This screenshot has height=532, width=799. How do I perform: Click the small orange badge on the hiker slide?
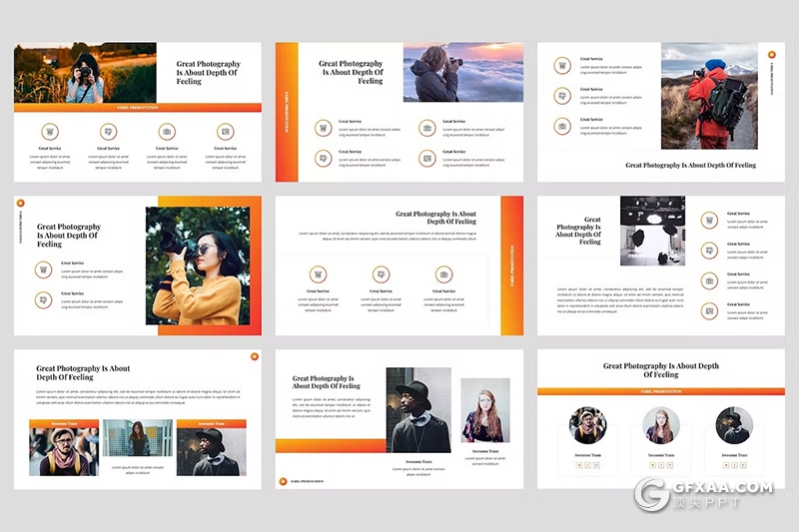(772, 56)
